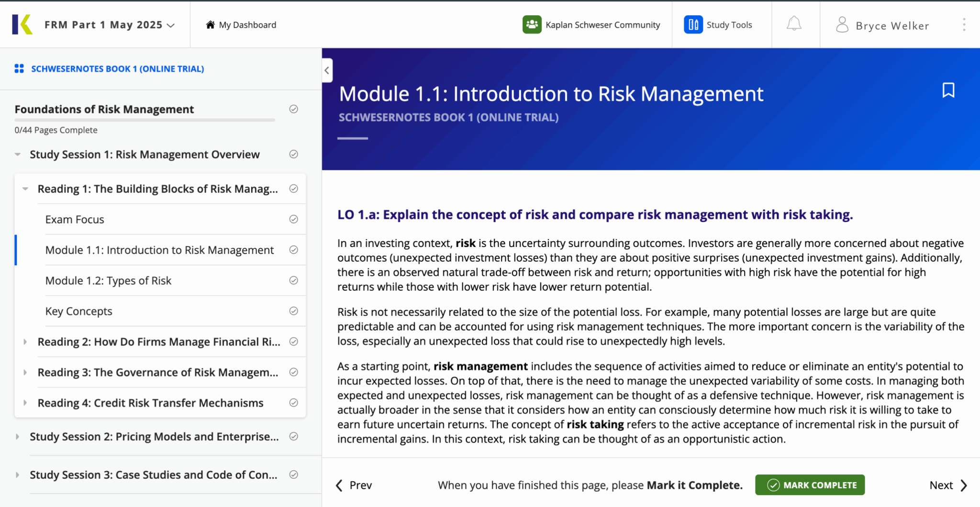Viewport: 980px width, 507px height.
Task: Open Study Tools icon
Action: click(x=693, y=24)
